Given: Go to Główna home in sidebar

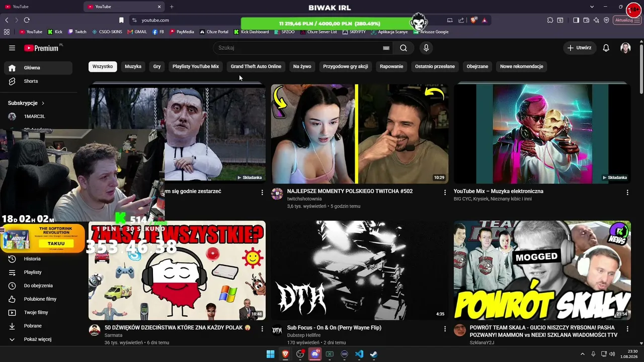Looking at the screenshot, I should point(38,68).
